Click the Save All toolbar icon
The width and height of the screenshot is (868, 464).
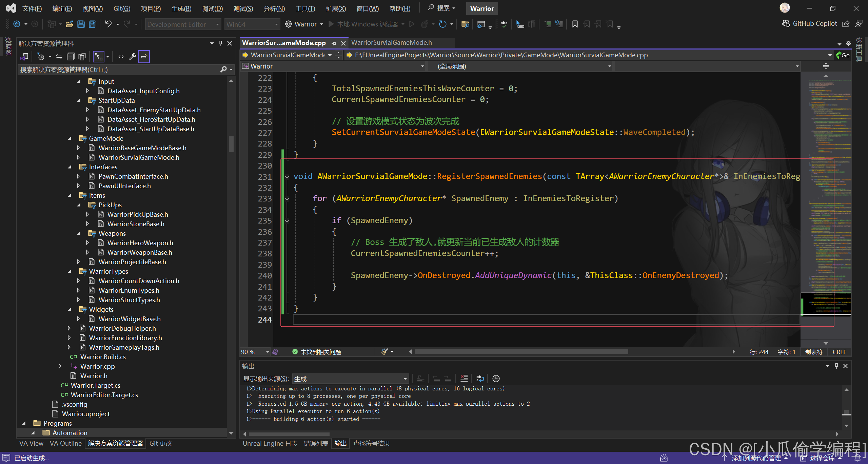[x=93, y=24]
